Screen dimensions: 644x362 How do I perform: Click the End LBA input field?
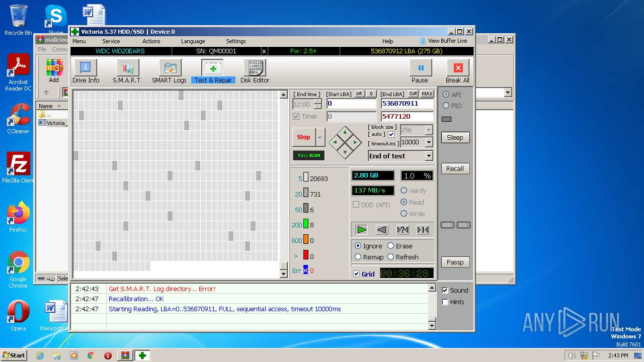tap(407, 104)
